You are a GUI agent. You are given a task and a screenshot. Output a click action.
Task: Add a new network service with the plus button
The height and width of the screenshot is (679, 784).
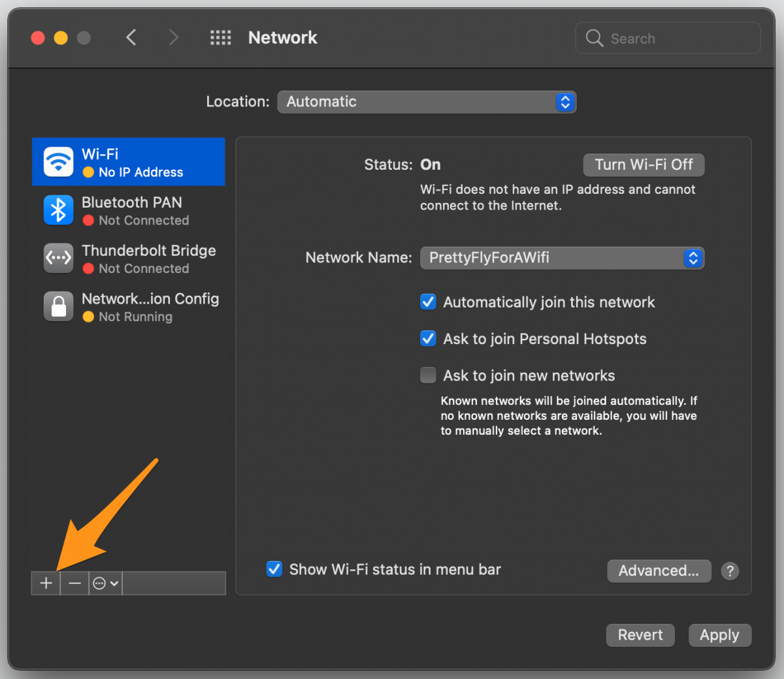pyautogui.click(x=45, y=583)
